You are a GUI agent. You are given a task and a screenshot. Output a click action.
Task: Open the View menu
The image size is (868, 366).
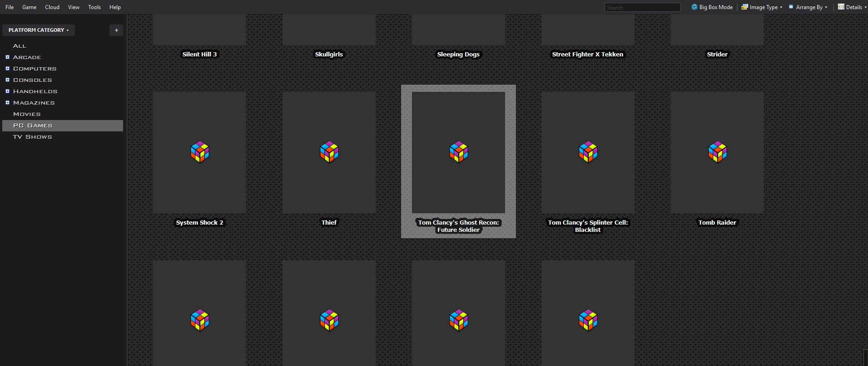[x=74, y=7]
